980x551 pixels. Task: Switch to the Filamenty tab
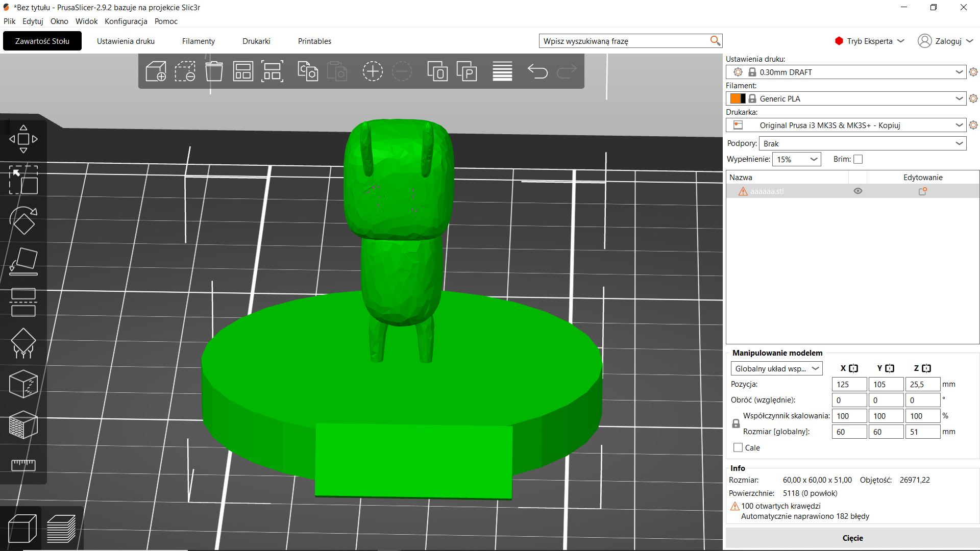(199, 41)
